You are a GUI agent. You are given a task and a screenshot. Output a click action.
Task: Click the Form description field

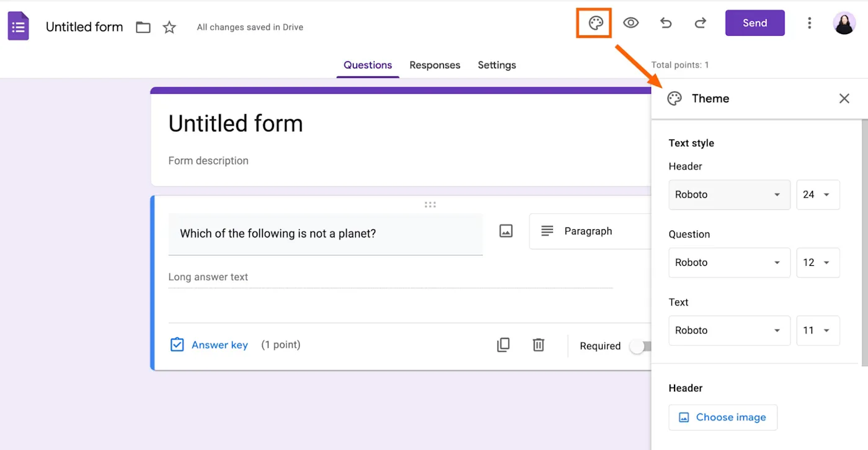click(208, 161)
